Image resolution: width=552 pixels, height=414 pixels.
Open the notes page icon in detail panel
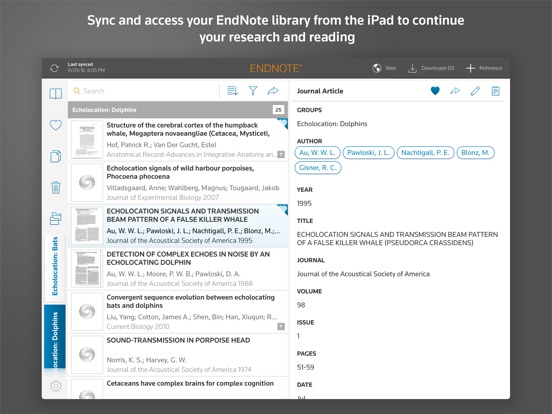tap(495, 91)
